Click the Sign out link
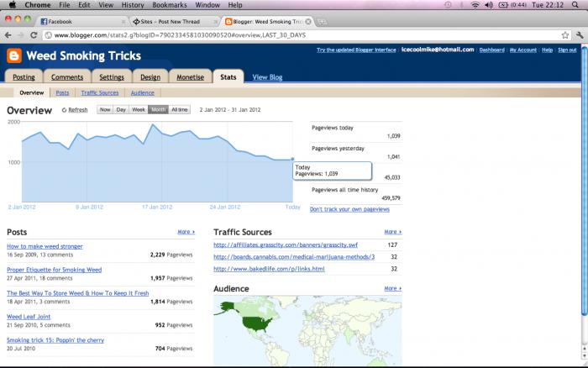Screen dimensions: 588x368 click(x=567, y=50)
